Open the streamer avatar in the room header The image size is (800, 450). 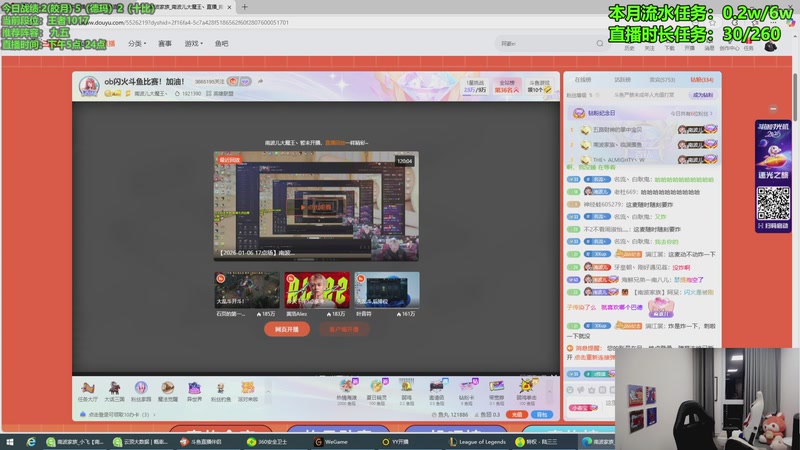(89, 86)
